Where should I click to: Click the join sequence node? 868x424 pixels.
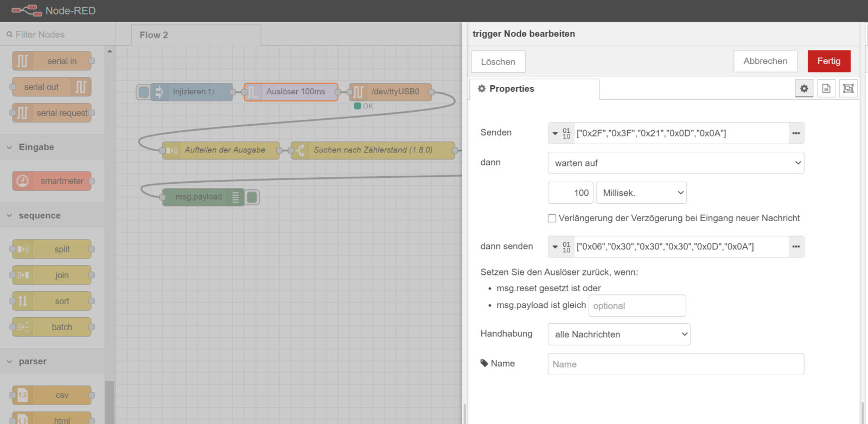coord(52,275)
